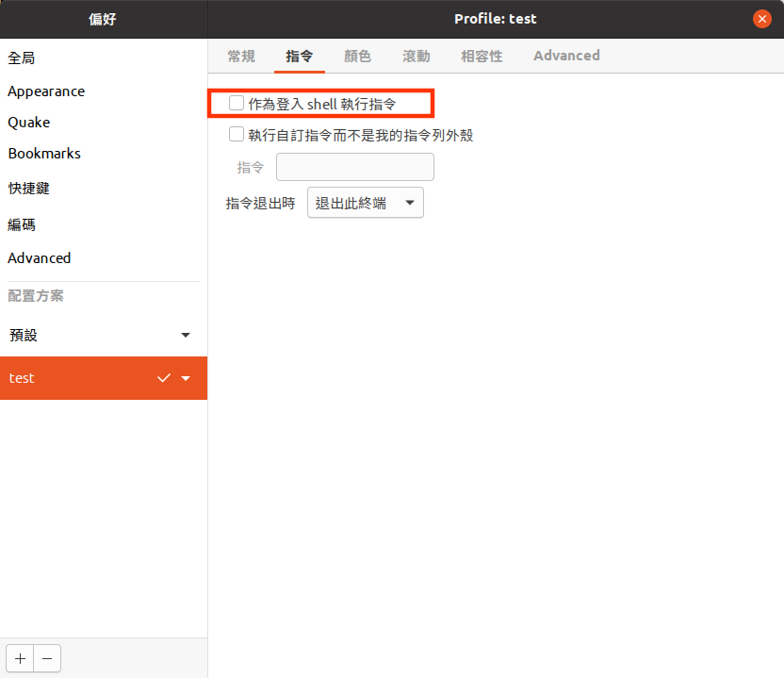The width and height of the screenshot is (784, 678).
Task: Switch to the 顏色 tab
Action: [357, 57]
